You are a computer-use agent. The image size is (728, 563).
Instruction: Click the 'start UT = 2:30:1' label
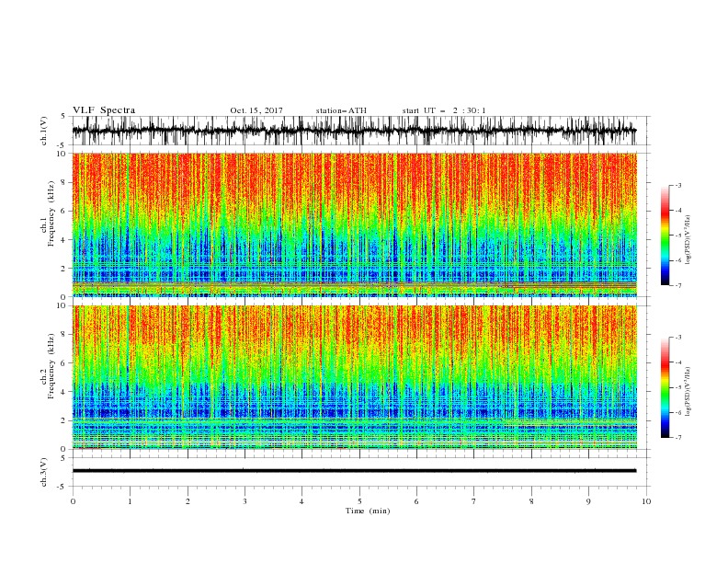[444, 110]
